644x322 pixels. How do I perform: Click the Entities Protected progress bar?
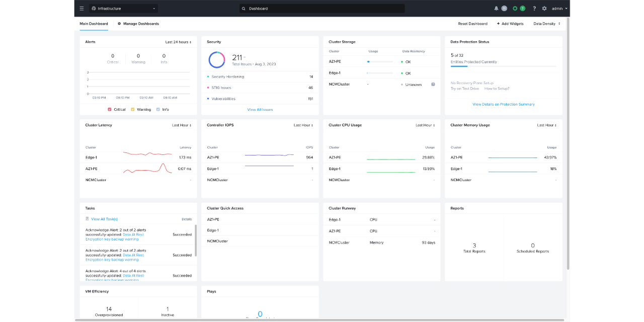[503, 66]
